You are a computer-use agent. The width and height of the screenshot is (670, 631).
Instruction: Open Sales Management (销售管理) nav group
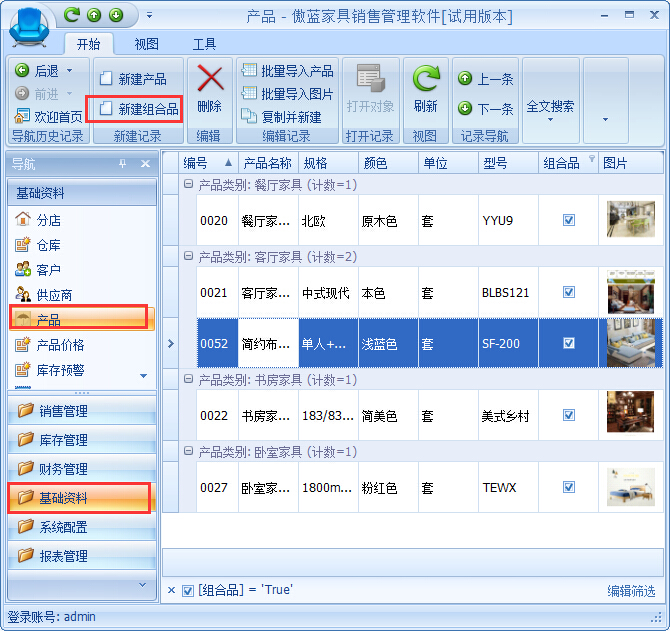coord(62,411)
